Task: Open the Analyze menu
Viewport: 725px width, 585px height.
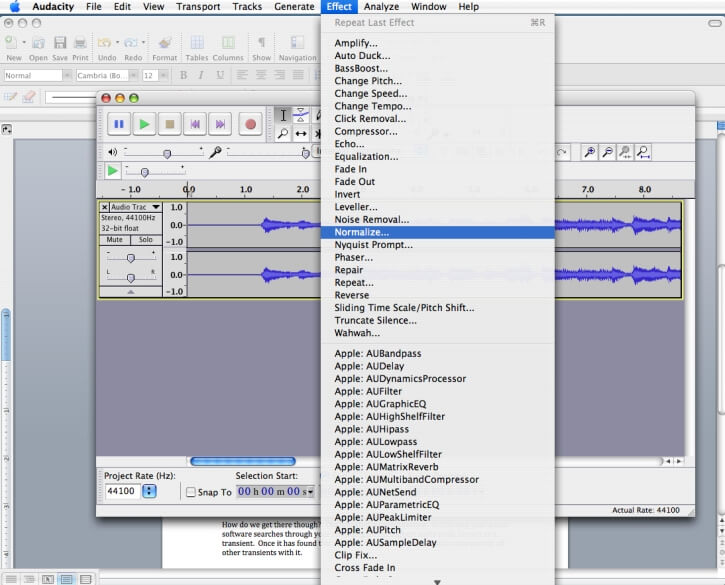Action: [x=381, y=7]
